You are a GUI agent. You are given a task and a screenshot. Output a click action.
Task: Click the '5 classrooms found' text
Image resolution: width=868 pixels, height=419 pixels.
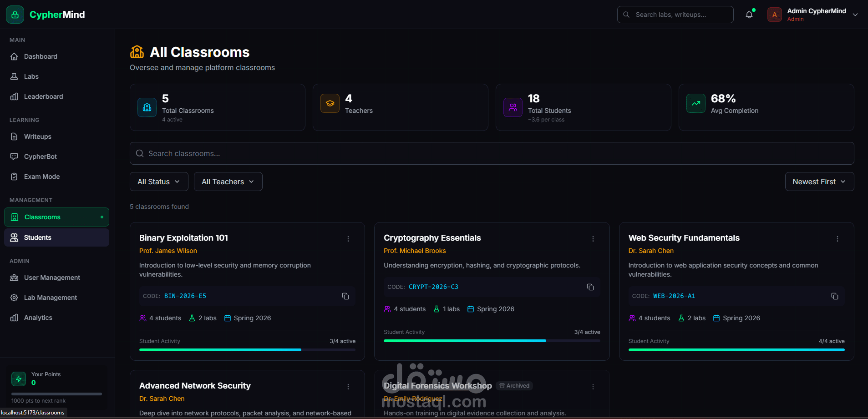pyautogui.click(x=159, y=207)
